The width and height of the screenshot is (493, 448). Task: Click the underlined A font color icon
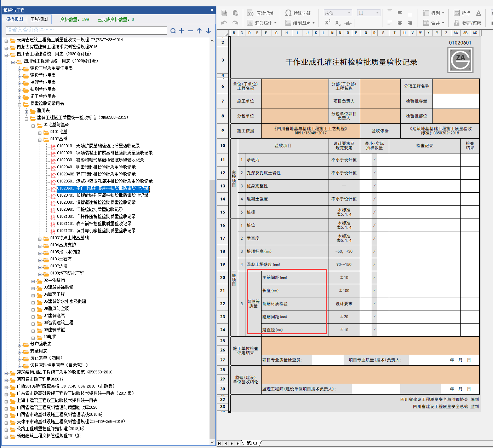coord(478,13)
